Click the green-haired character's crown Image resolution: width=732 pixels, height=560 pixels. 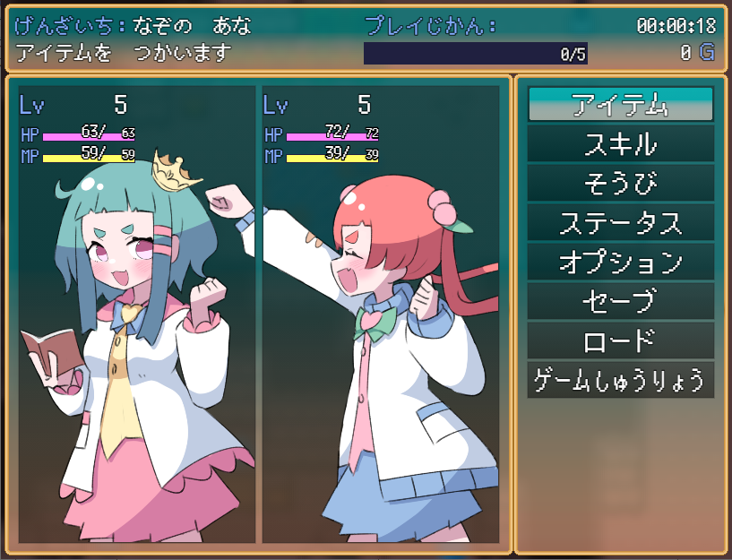point(176,172)
